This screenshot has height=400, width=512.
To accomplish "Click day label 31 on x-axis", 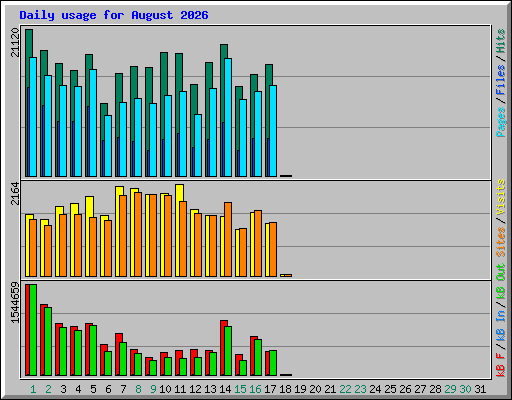I will pyautogui.click(x=480, y=389).
